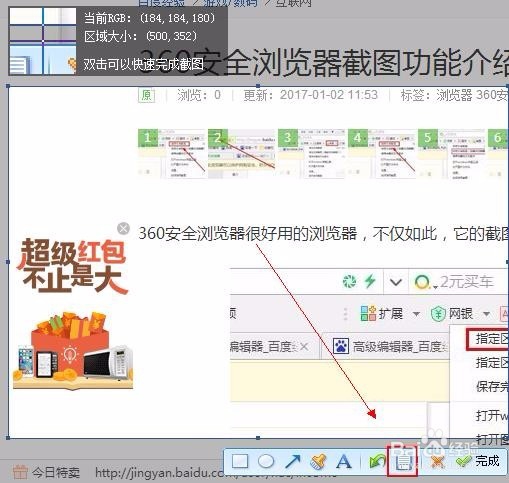Click the 浏览: 0 view count
The width and height of the screenshot is (509, 483).
pyautogui.click(x=199, y=95)
